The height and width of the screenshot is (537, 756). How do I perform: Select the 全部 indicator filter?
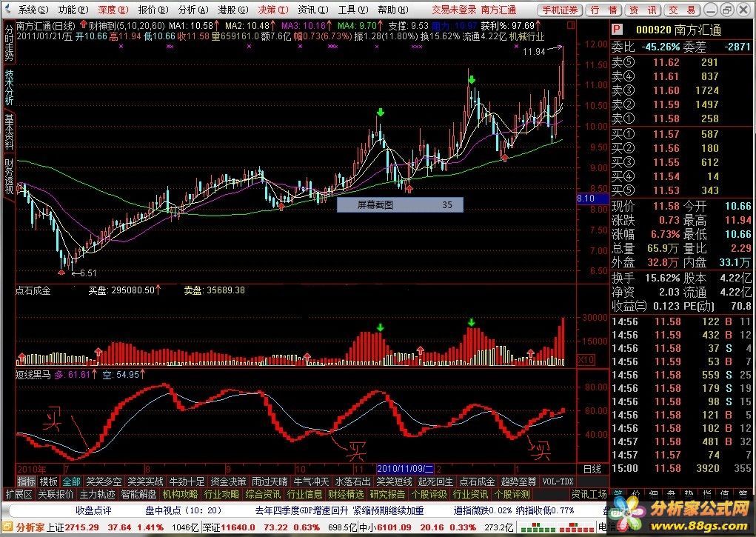pyautogui.click(x=71, y=481)
